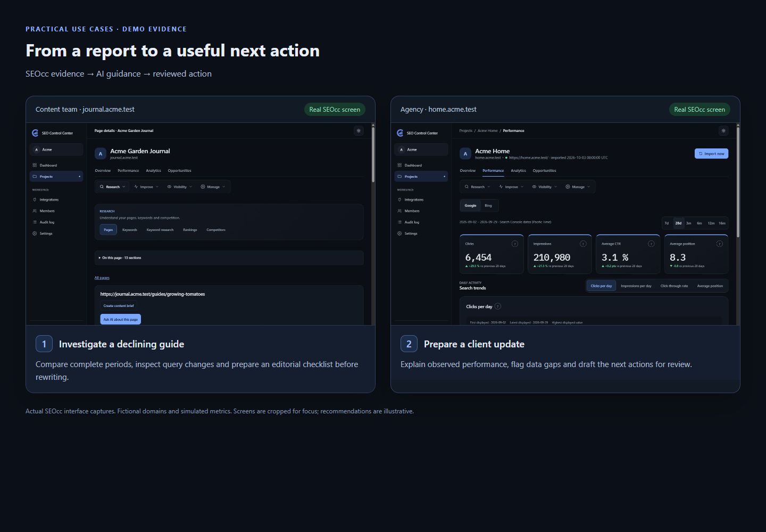Click the growing-tomatoes guide URL text
The height and width of the screenshot is (532, 766).
click(153, 294)
